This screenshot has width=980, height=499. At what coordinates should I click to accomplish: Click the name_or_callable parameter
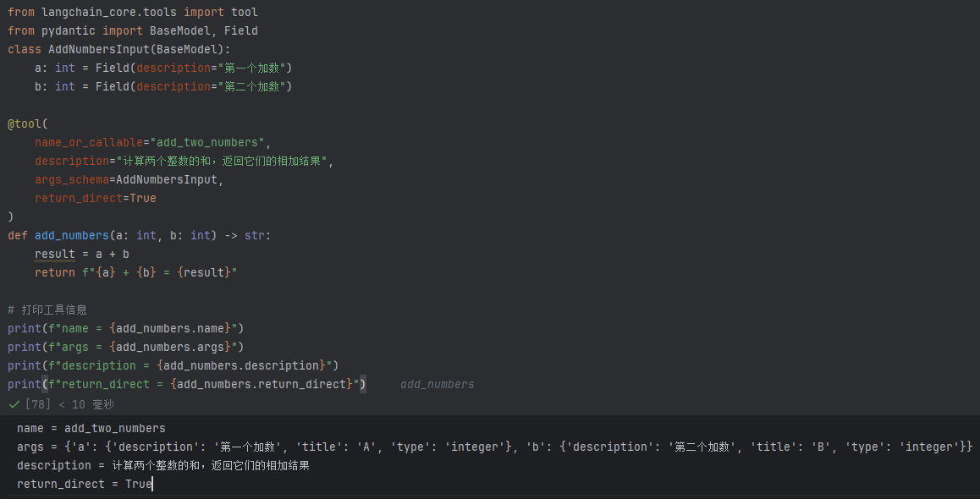89,142
